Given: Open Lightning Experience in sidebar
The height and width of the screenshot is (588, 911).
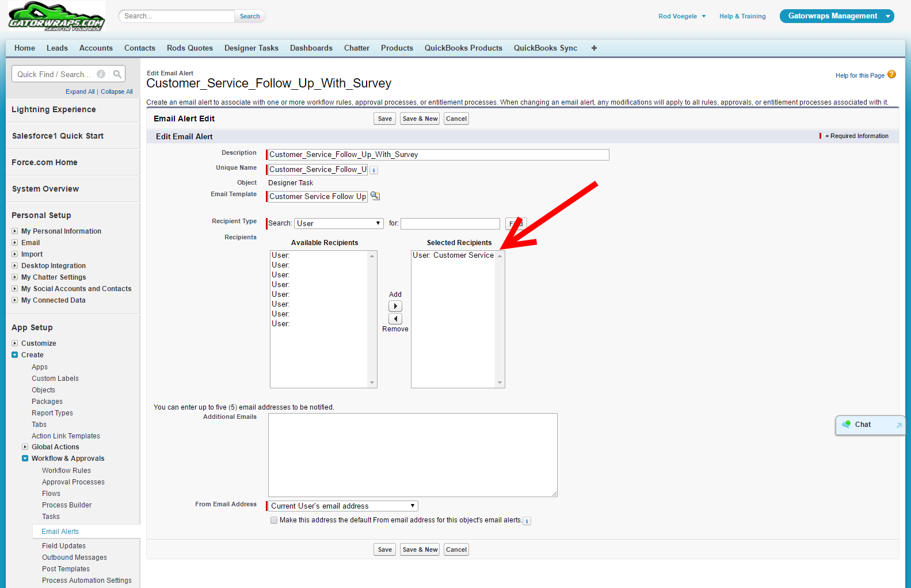Looking at the screenshot, I should (x=54, y=109).
